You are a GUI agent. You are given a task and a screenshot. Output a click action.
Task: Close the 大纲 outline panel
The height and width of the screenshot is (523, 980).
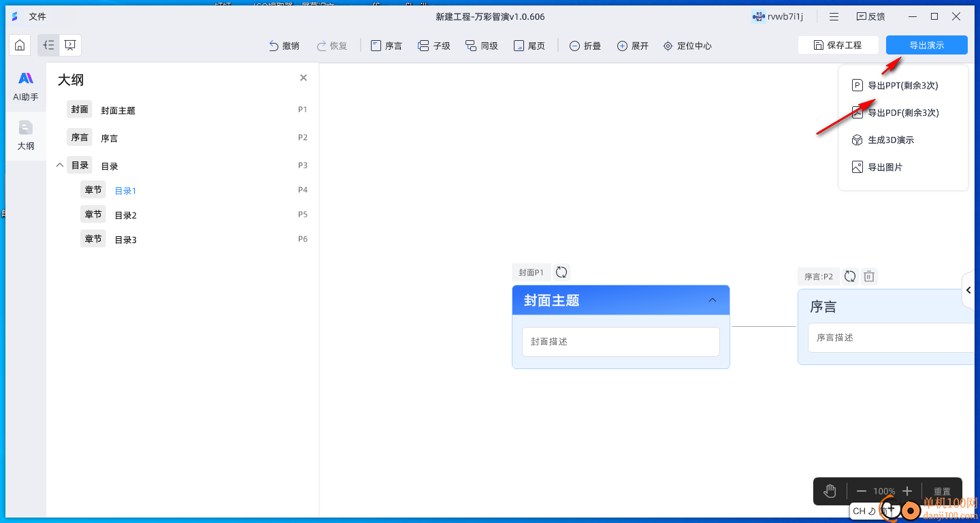(304, 78)
